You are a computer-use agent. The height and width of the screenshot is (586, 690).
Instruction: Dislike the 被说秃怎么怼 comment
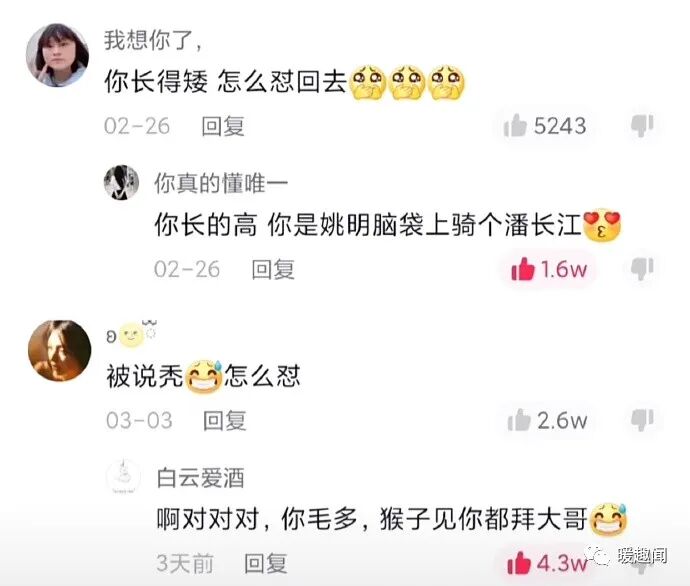point(642,420)
